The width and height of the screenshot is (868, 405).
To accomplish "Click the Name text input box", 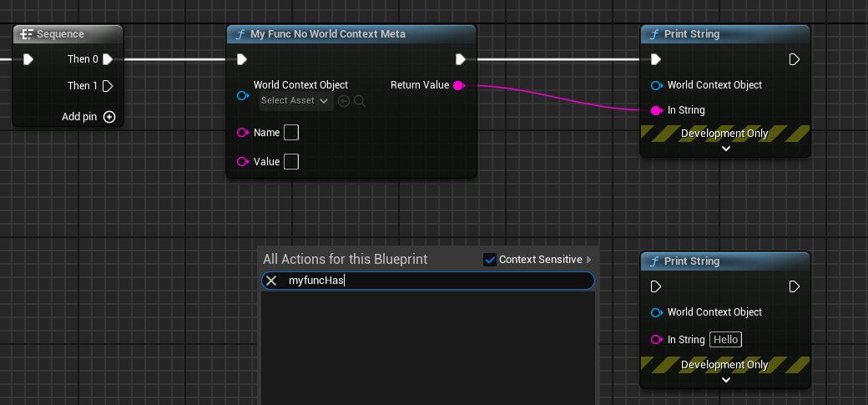I will [291, 133].
